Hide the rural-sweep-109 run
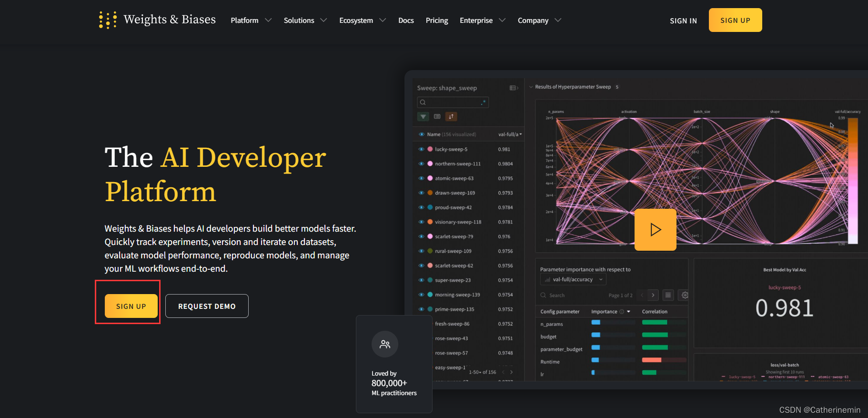868x418 pixels. tap(421, 251)
